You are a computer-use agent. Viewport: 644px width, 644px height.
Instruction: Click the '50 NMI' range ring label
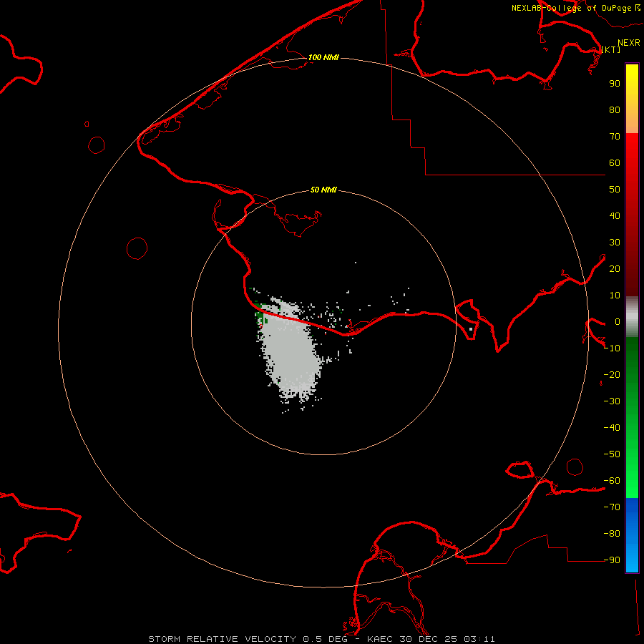(323, 190)
